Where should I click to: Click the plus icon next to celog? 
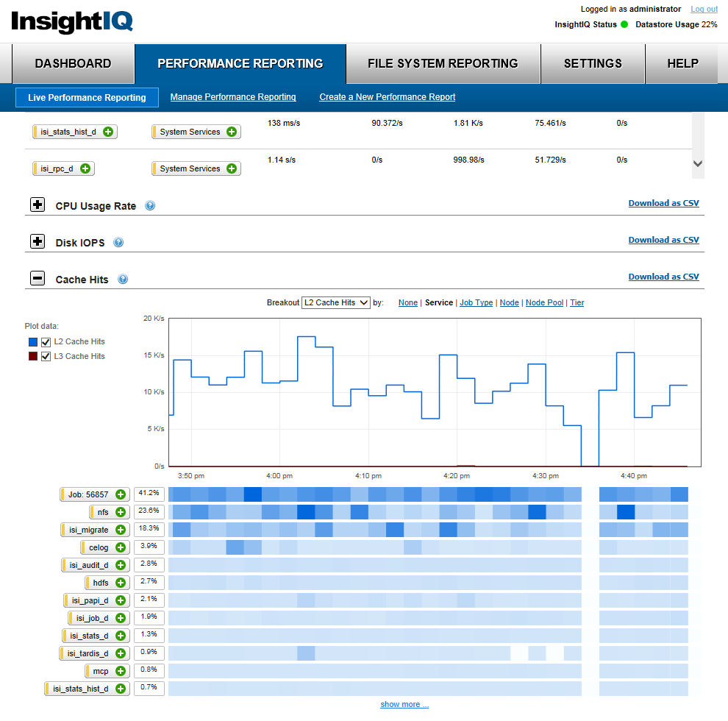(x=122, y=547)
